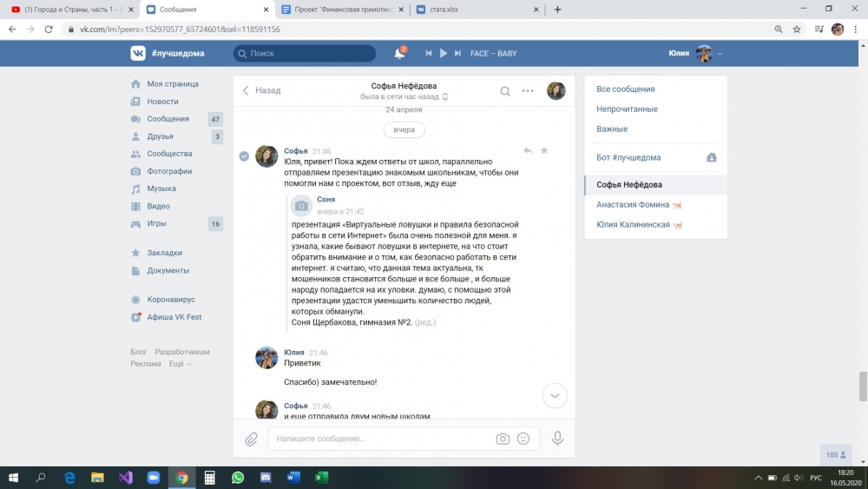Show hidden system tray icons chevron

[x=759, y=478]
